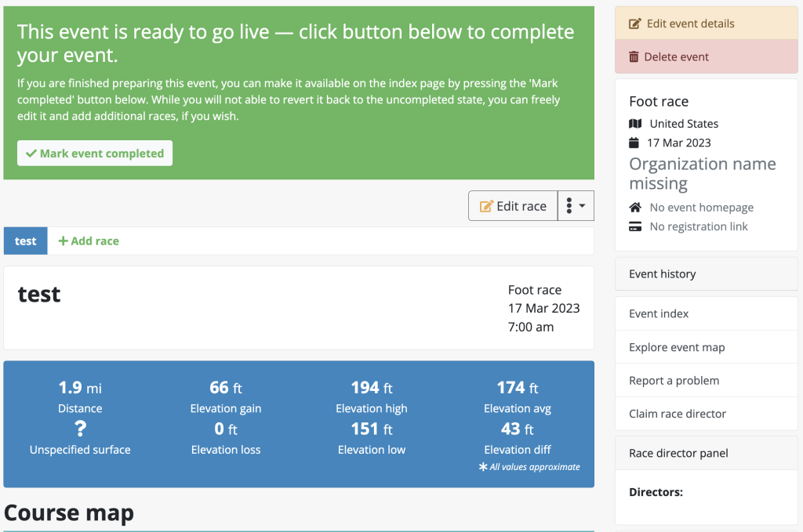803x532 pixels.
Task: Choose Delete event
Action: coord(707,56)
